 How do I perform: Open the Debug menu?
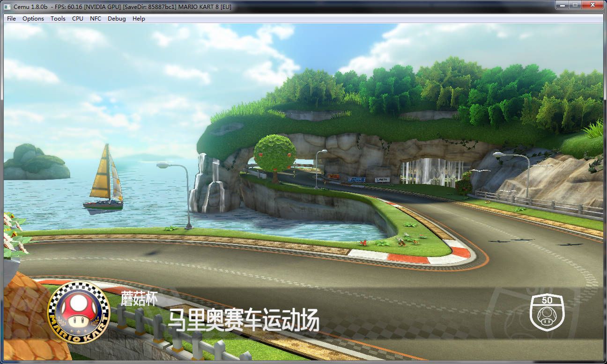(117, 19)
